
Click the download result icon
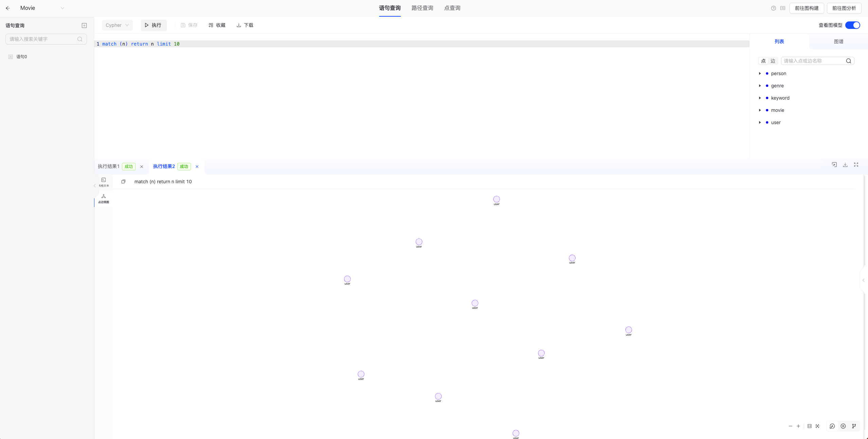845,165
